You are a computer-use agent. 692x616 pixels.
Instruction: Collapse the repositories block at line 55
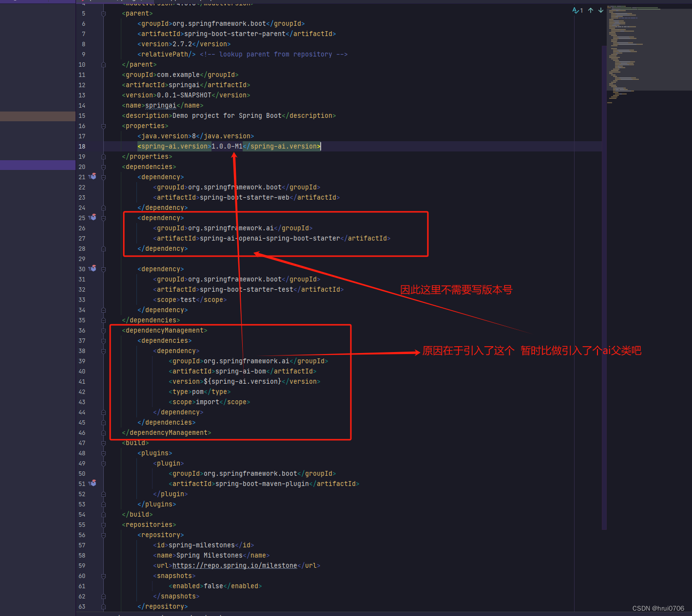pos(103,525)
